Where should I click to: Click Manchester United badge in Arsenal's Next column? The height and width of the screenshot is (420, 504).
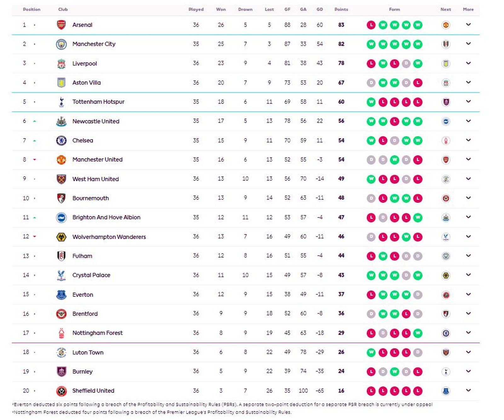point(446,25)
